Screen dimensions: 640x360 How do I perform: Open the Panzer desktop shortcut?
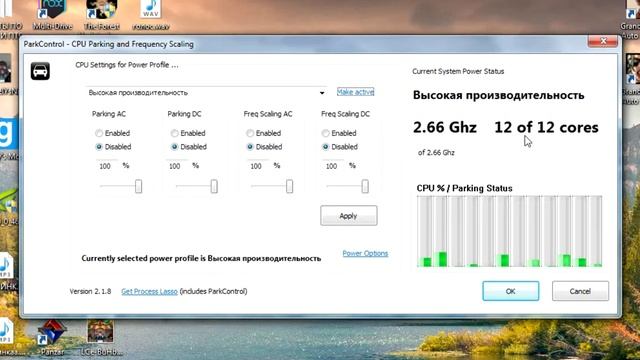coord(52,338)
